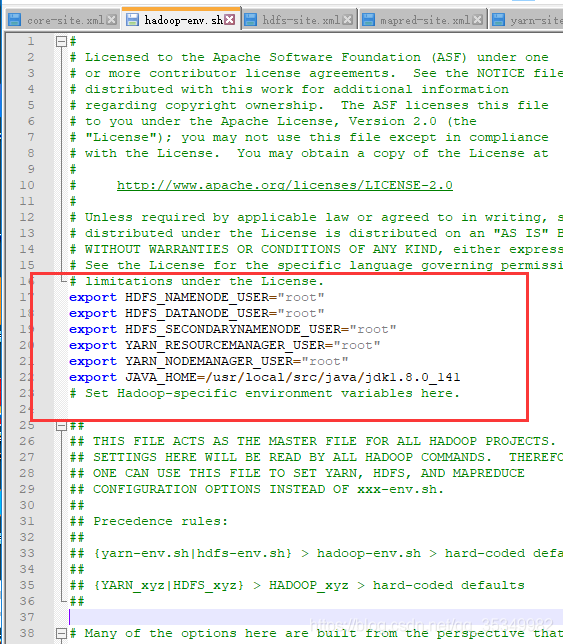Click 'ONE CAN USE THIS FILE TO SET YARN' line
The image size is (563, 644).
coord(297,473)
